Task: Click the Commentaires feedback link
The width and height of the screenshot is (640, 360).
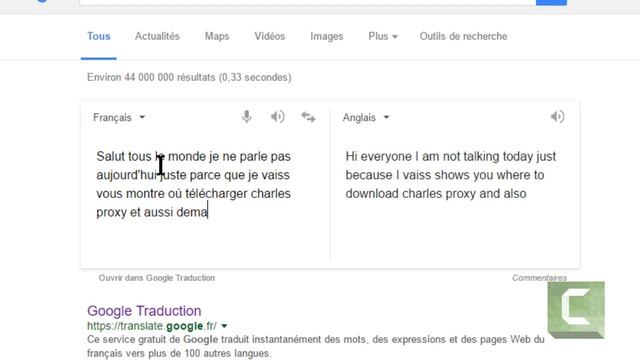Action: click(539, 278)
